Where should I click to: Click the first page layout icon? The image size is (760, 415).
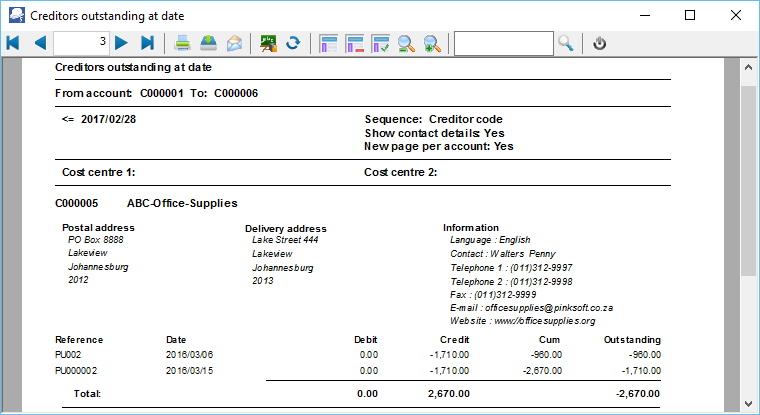tap(328, 43)
